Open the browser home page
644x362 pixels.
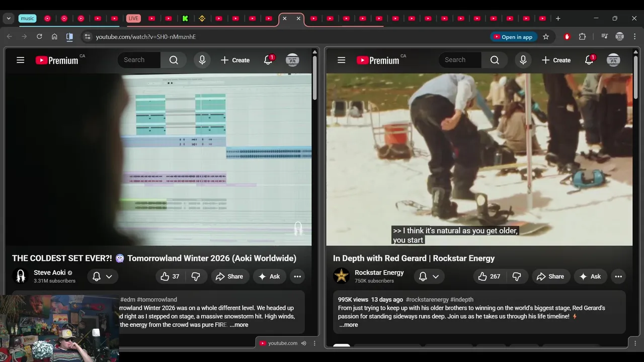click(x=54, y=37)
